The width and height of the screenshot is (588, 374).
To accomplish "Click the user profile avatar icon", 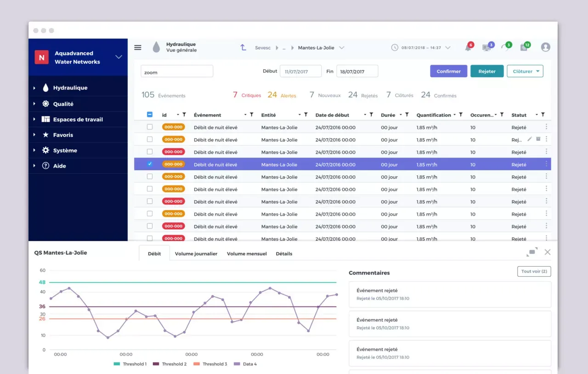I will coord(545,47).
